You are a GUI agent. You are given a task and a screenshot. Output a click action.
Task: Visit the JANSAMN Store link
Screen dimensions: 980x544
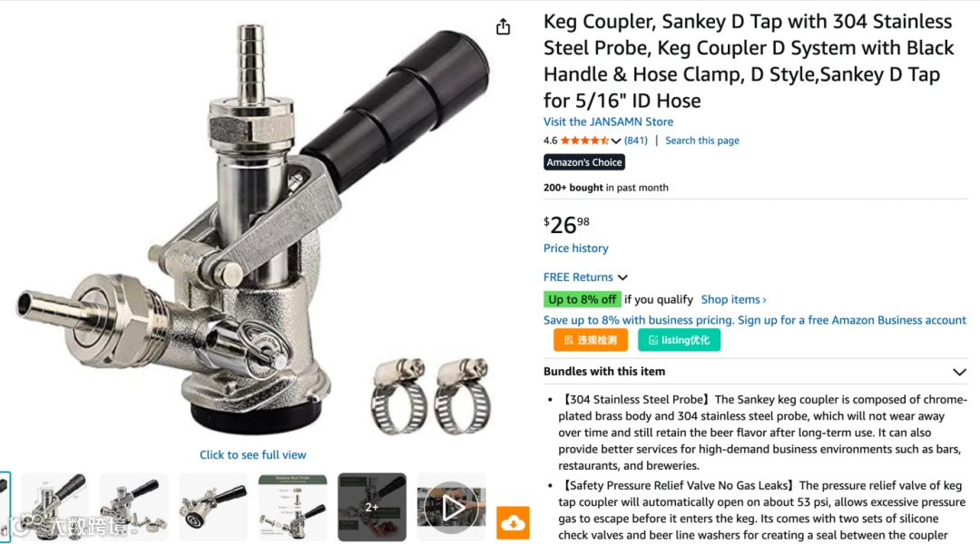pyautogui.click(x=608, y=121)
